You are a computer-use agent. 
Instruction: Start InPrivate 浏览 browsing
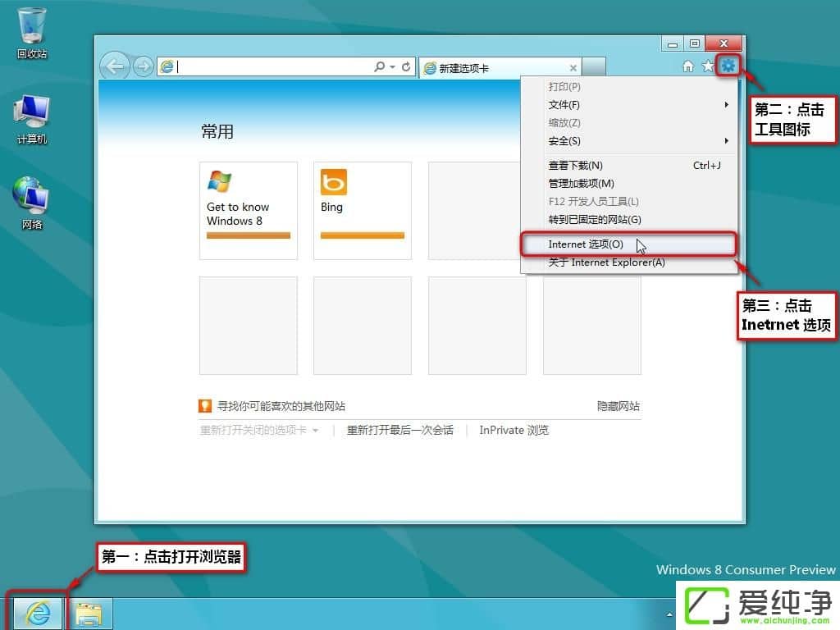coord(514,430)
